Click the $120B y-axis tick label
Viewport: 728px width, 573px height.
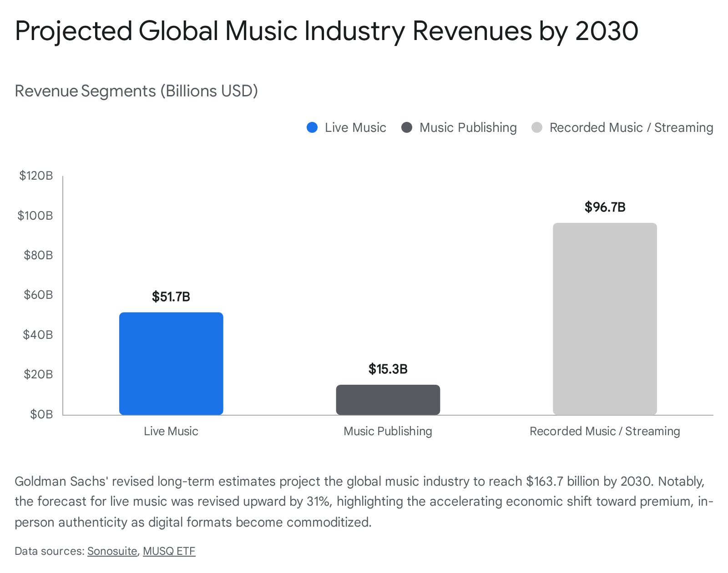click(x=36, y=176)
